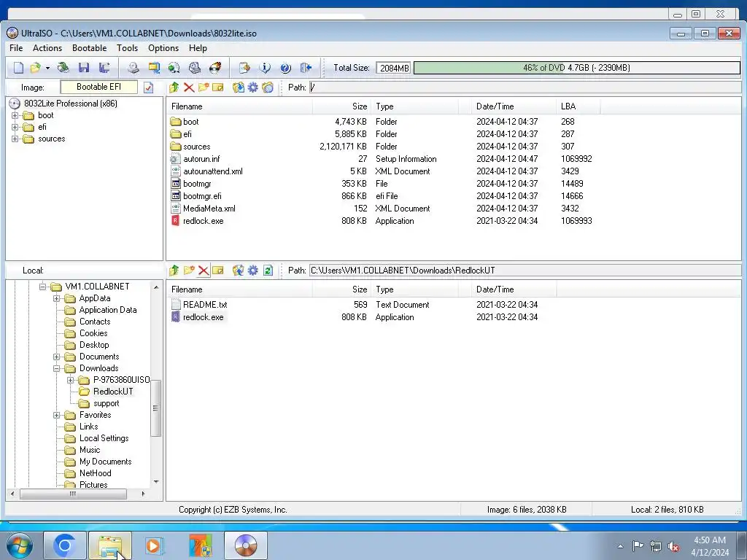The image size is (747, 560).
Task: Collapse the VM1.COLLABNET tree node
Action: click(42, 287)
